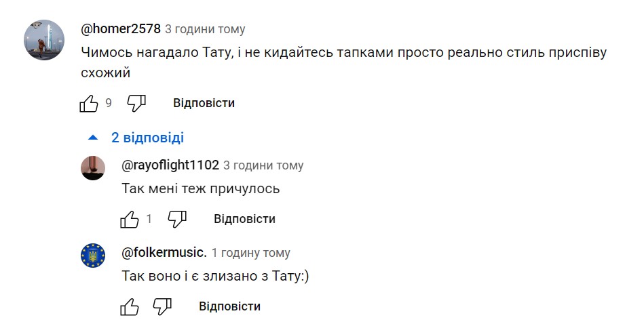Image resolution: width=644 pixels, height=324 pixels.
Task: Dislike the reply from @folkermusic.
Action: (x=162, y=306)
